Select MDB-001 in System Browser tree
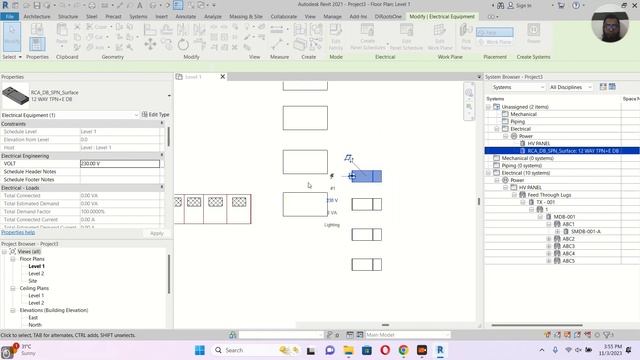 coord(564,217)
